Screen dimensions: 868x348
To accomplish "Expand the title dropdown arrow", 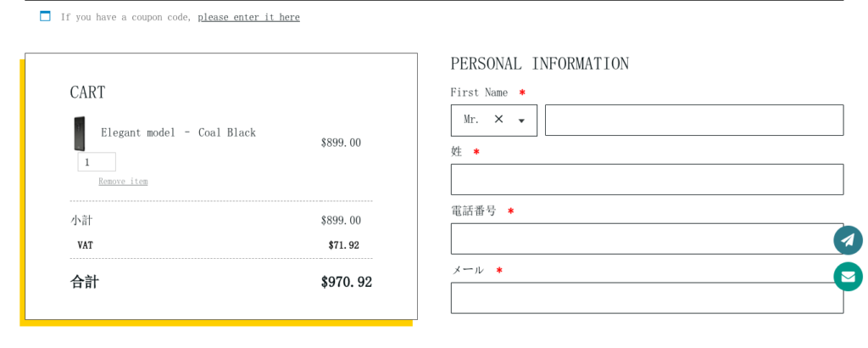I will pyautogui.click(x=521, y=121).
